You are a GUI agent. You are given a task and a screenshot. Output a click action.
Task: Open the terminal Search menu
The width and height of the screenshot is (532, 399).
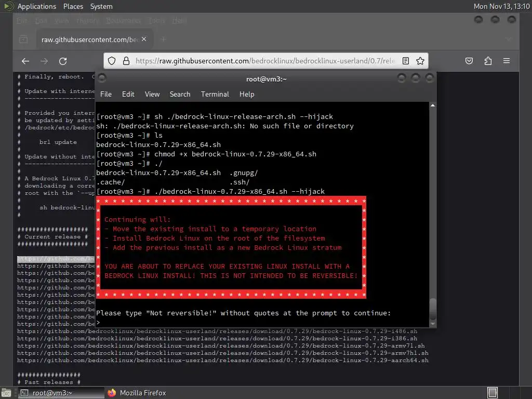click(x=180, y=95)
